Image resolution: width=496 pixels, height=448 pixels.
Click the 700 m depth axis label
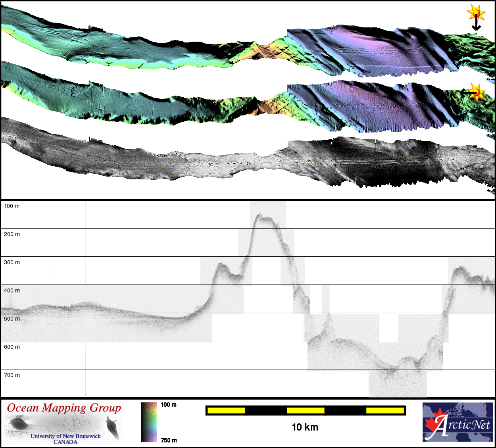tap(12, 375)
